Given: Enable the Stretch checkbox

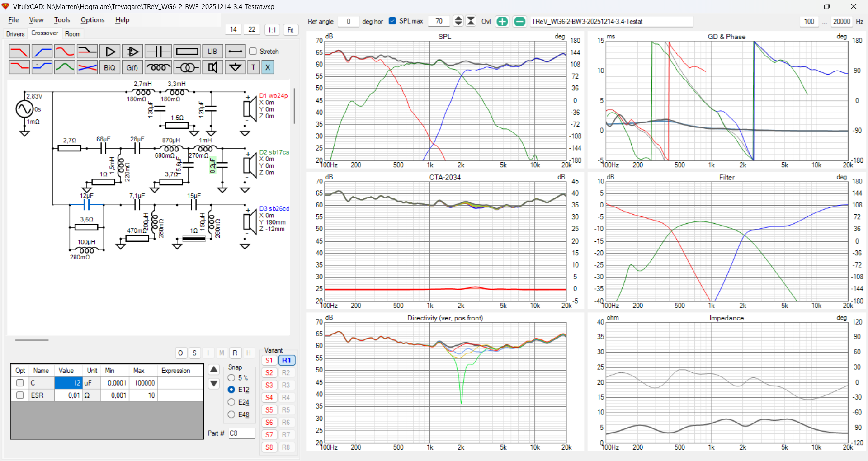Looking at the screenshot, I should [253, 52].
